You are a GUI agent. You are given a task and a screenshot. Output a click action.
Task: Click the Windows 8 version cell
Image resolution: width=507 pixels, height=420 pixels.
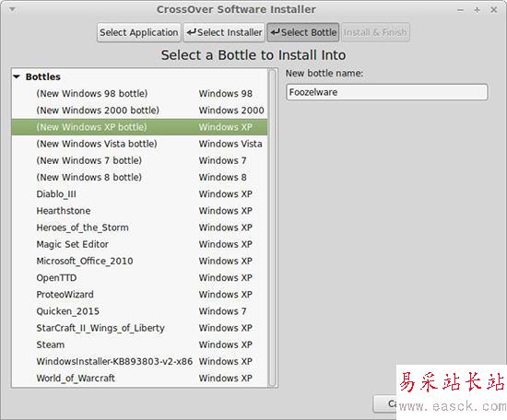tap(223, 178)
